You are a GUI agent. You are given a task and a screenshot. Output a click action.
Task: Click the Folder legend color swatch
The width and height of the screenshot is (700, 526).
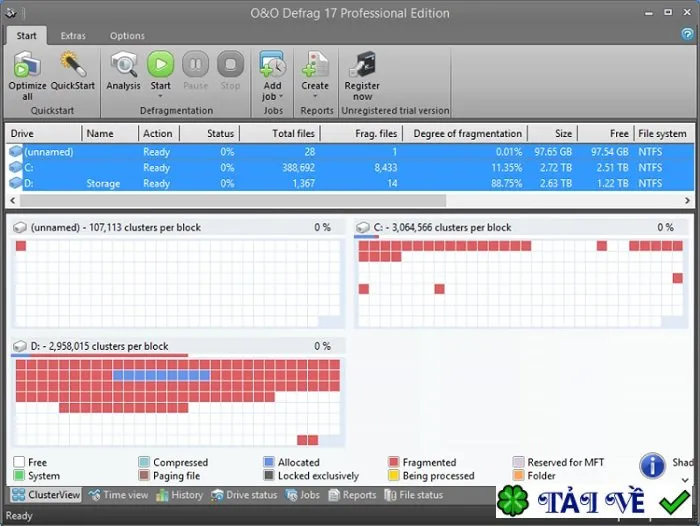(x=518, y=475)
